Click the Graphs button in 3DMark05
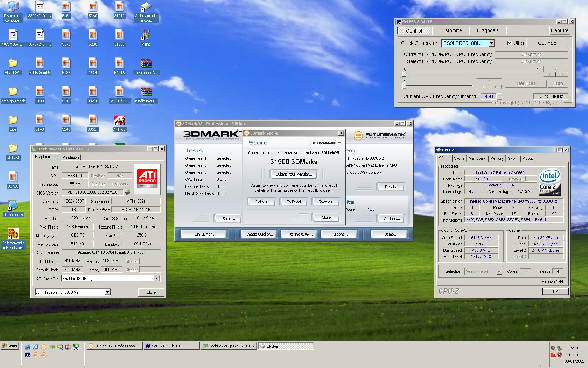This screenshot has height=368, width=588. (x=340, y=234)
